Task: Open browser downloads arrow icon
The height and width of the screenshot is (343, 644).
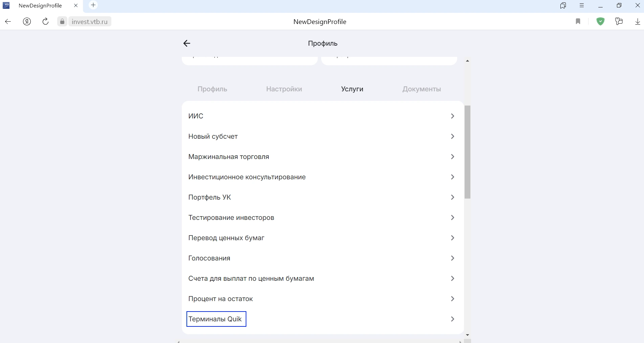Action: point(637,22)
